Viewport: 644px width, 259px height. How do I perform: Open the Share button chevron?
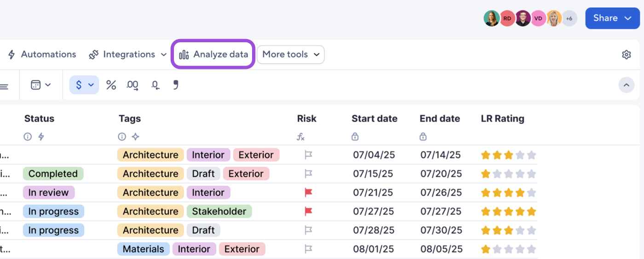(x=628, y=18)
